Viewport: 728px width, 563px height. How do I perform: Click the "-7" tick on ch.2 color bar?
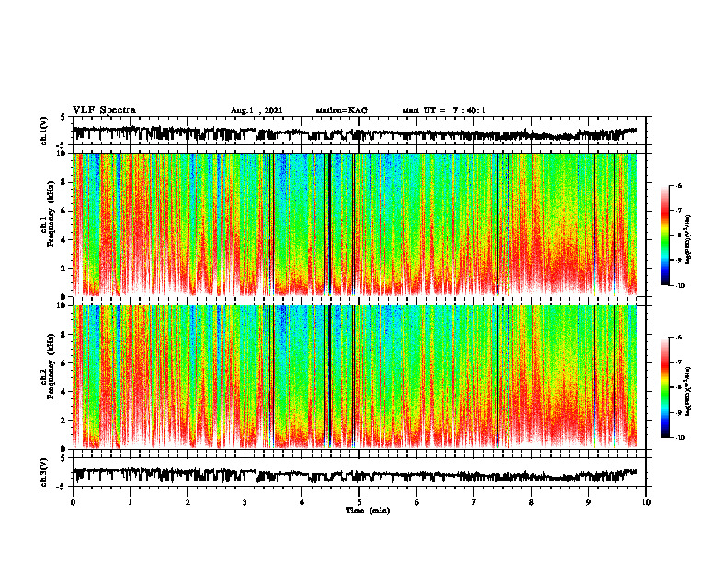tap(678, 362)
